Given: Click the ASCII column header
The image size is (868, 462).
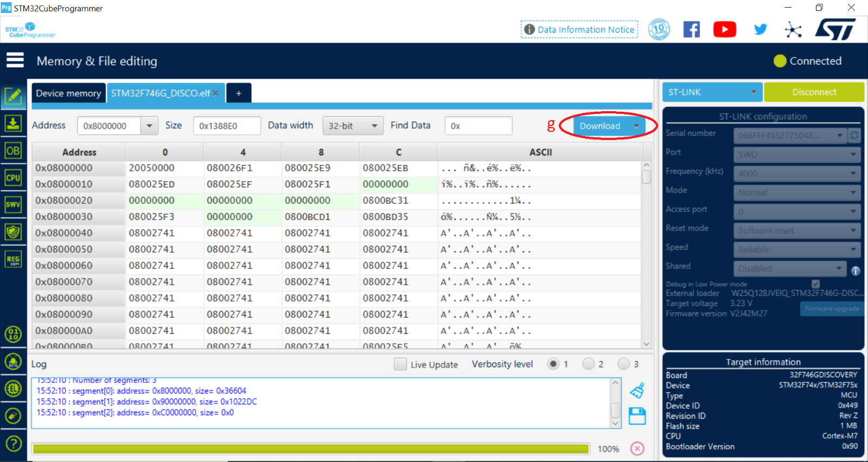Looking at the screenshot, I should point(540,152).
